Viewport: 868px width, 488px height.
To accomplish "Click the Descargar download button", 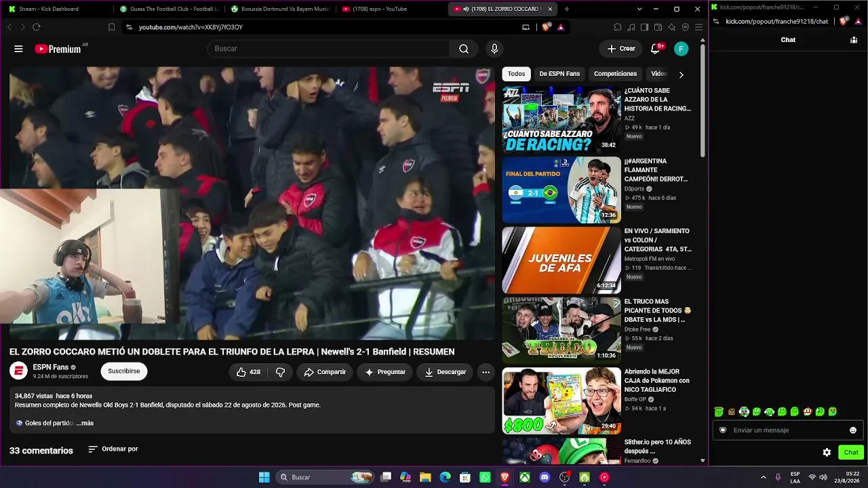I will (445, 372).
